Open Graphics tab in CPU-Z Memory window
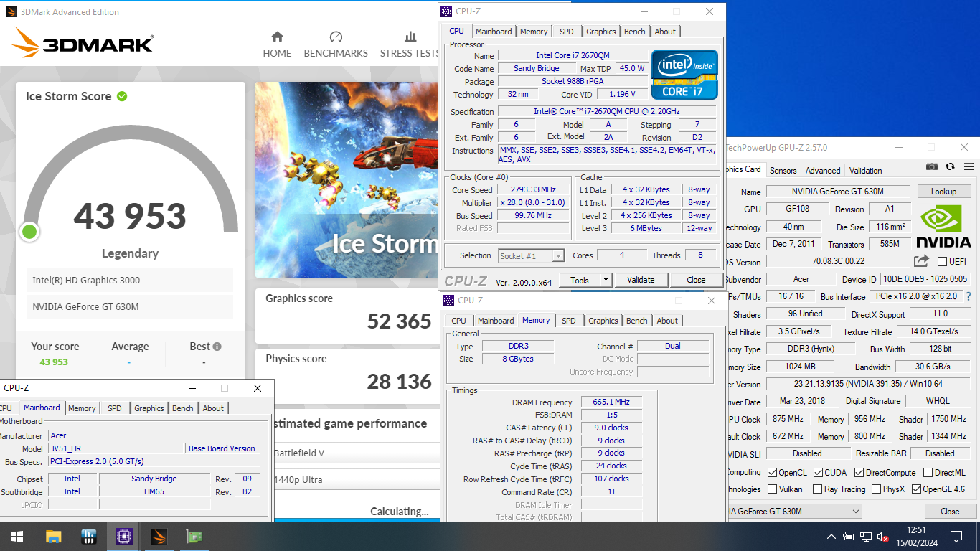 603,321
